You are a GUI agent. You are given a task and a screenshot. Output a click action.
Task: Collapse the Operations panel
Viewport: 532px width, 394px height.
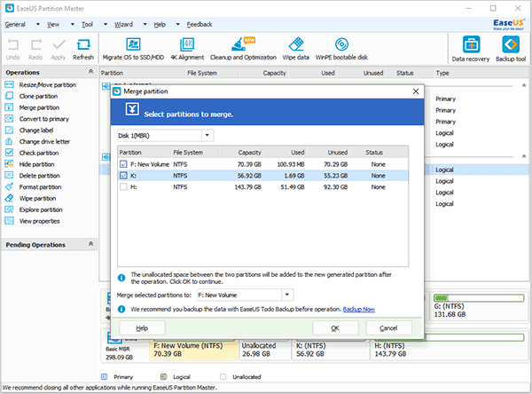tap(90, 72)
